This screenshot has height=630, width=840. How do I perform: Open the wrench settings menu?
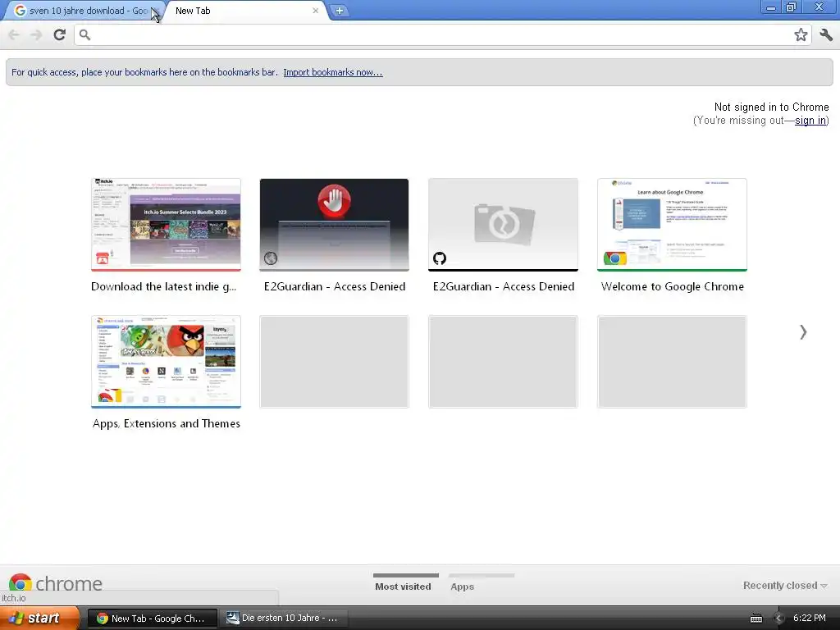coord(826,34)
